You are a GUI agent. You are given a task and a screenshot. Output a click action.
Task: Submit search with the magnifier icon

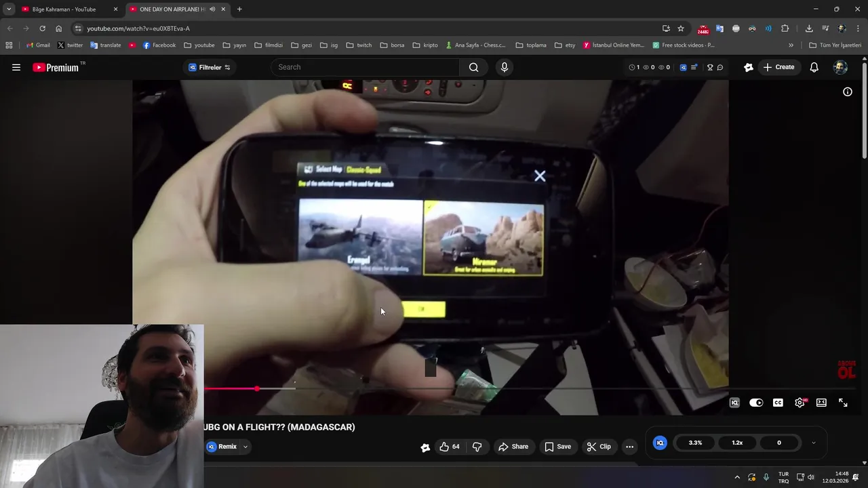473,67
